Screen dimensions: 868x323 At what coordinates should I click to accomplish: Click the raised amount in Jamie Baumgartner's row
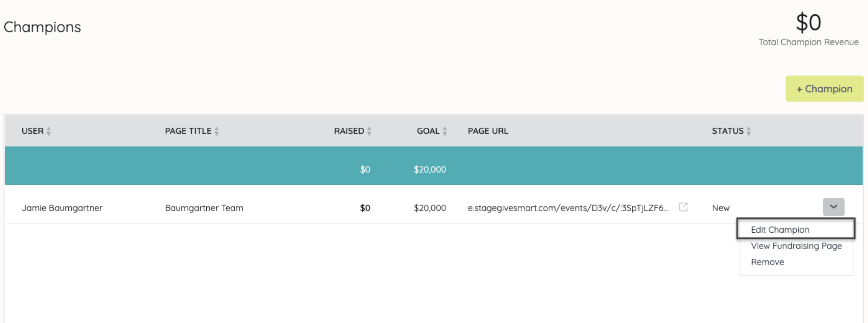365,208
